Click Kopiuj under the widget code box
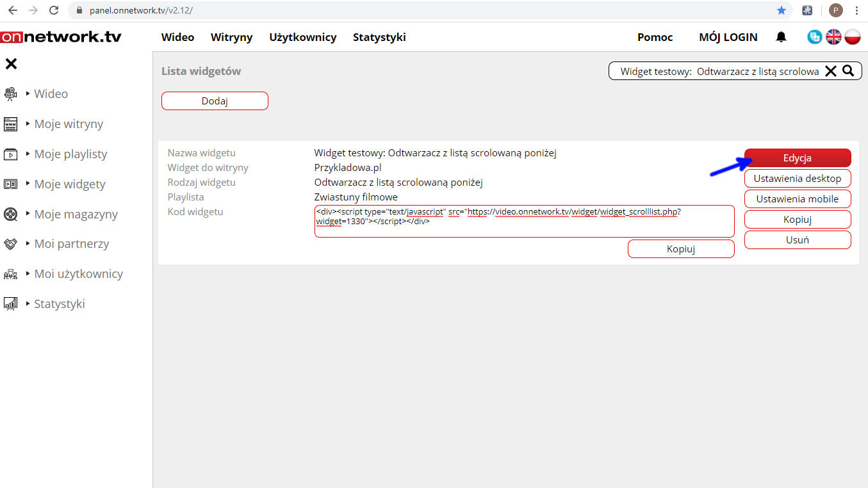 click(x=681, y=249)
